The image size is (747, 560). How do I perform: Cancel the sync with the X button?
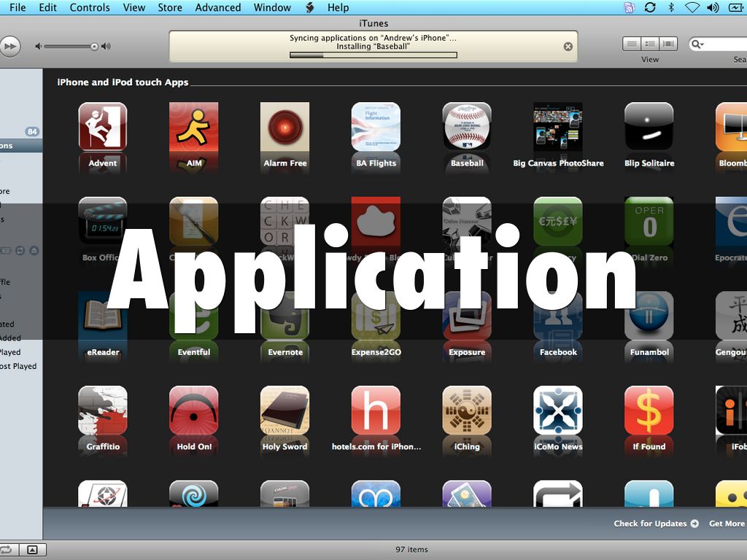[x=568, y=47]
